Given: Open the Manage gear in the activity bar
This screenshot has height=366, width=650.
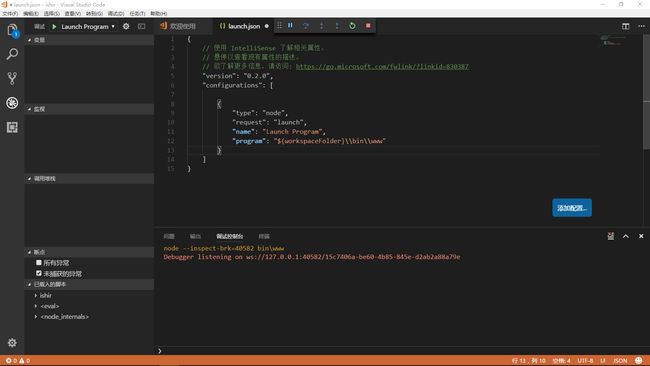Looking at the screenshot, I should tap(12, 343).
